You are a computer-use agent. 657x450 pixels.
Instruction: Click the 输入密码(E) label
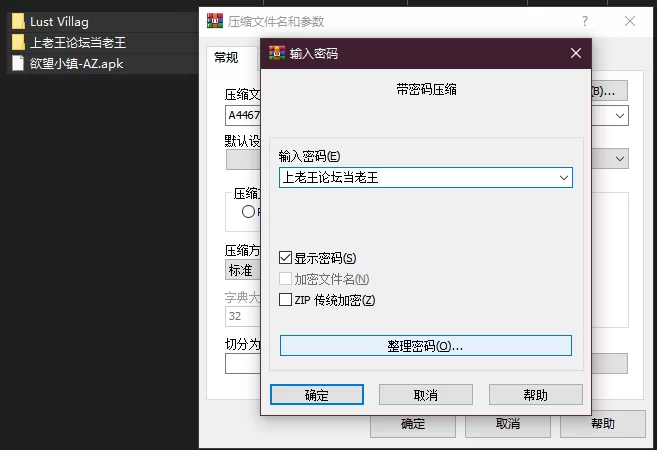coord(309,156)
